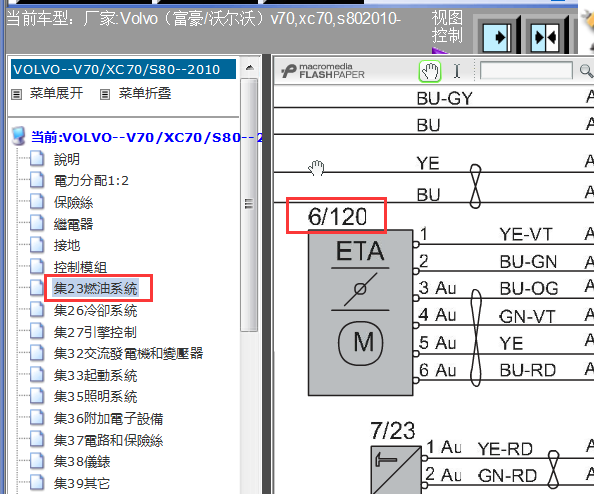Click the page icon next to 集33起動系統
The height and width of the screenshot is (494, 594).
37,374
